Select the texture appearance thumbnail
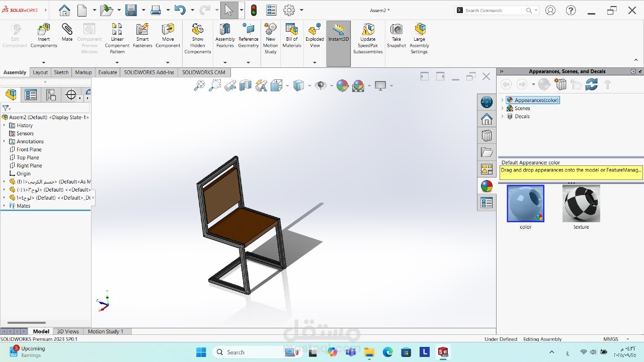 [581, 203]
